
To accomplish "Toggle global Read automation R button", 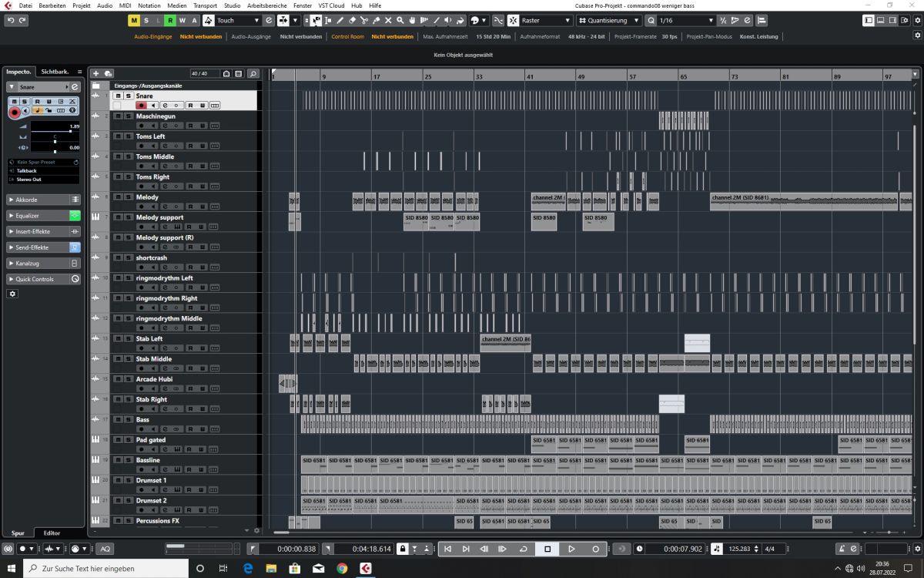I will [170, 20].
